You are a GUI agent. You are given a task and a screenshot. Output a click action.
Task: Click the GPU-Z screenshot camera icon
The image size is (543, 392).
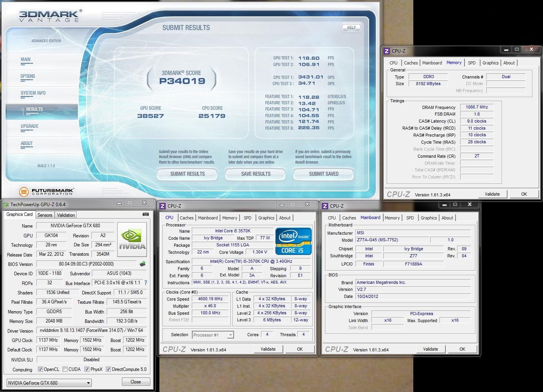pos(146,214)
